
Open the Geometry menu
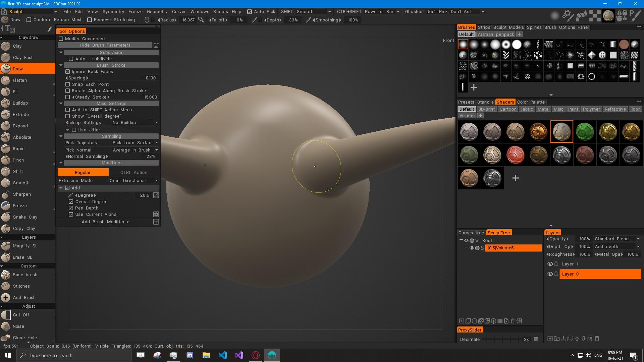(x=157, y=12)
